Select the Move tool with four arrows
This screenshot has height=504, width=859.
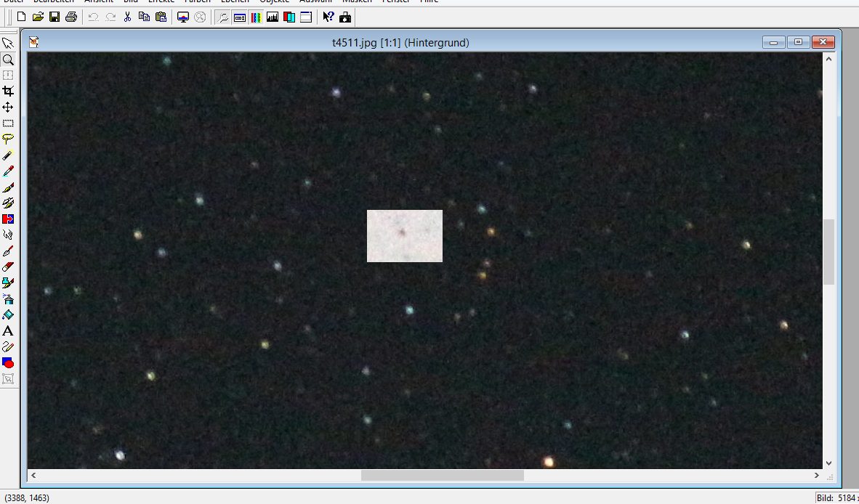click(8, 107)
